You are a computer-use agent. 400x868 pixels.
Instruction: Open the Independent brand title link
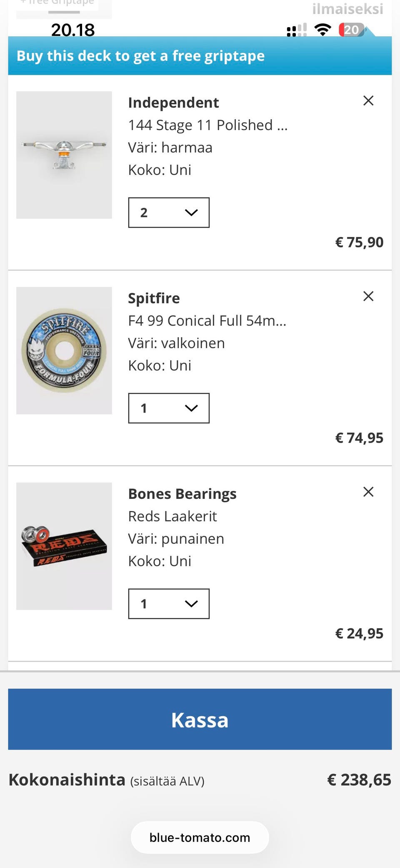click(x=173, y=103)
